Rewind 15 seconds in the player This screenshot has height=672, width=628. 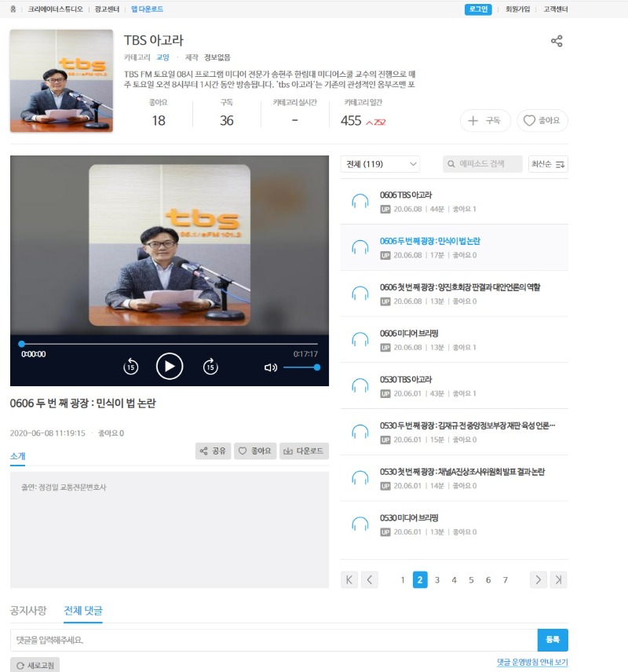pyautogui.click(x=131, y=367)
